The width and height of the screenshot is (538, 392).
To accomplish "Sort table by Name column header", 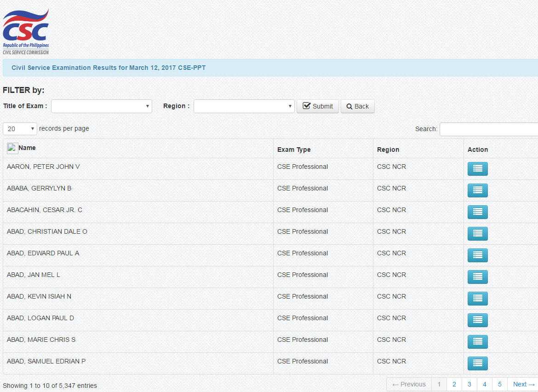I will 27,148.
